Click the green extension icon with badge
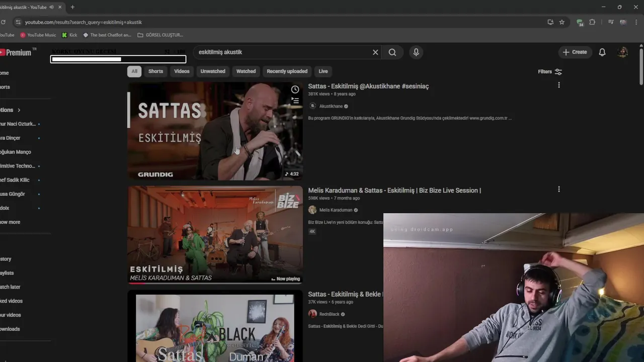Image resolution: width=644 pixels, height=362 pixels. (580, 23)
